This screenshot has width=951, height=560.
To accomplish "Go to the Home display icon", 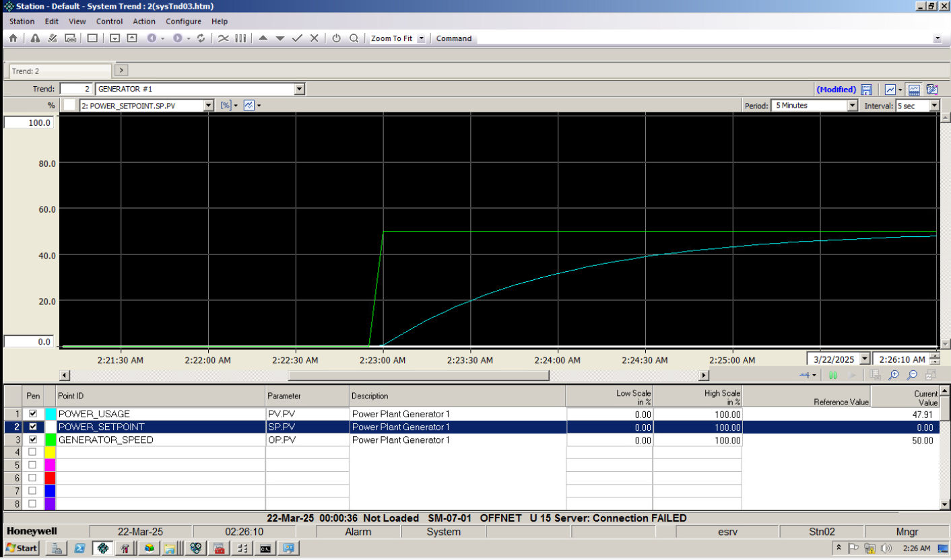I will coord(13,38).
